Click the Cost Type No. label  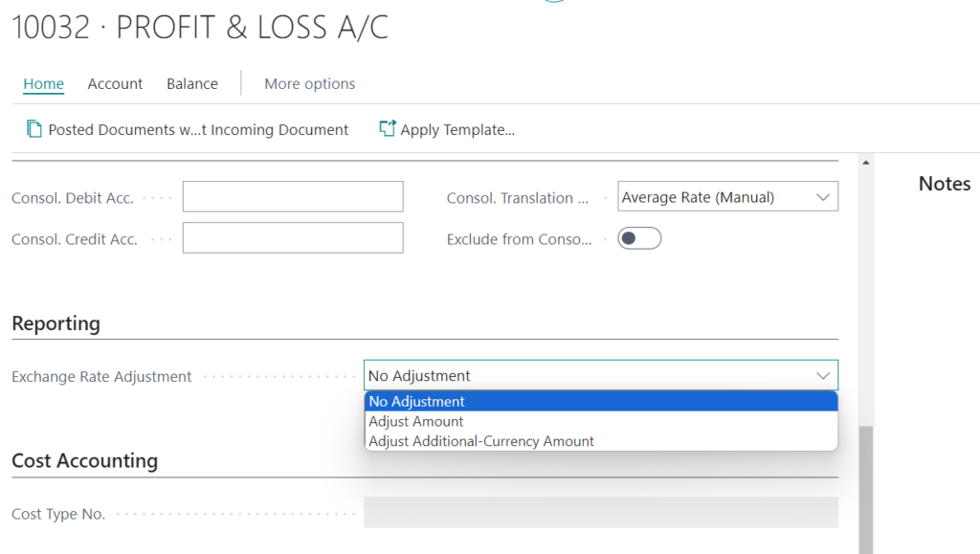coord(58,514)
